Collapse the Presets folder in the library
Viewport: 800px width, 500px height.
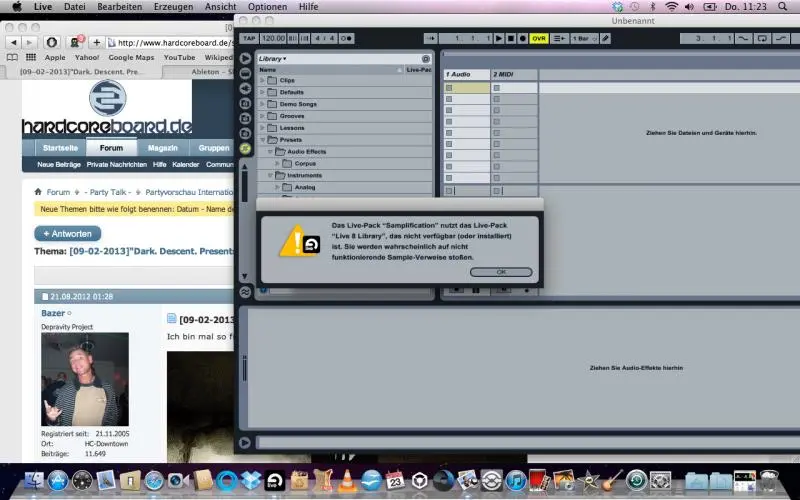[x=263, y=140]
